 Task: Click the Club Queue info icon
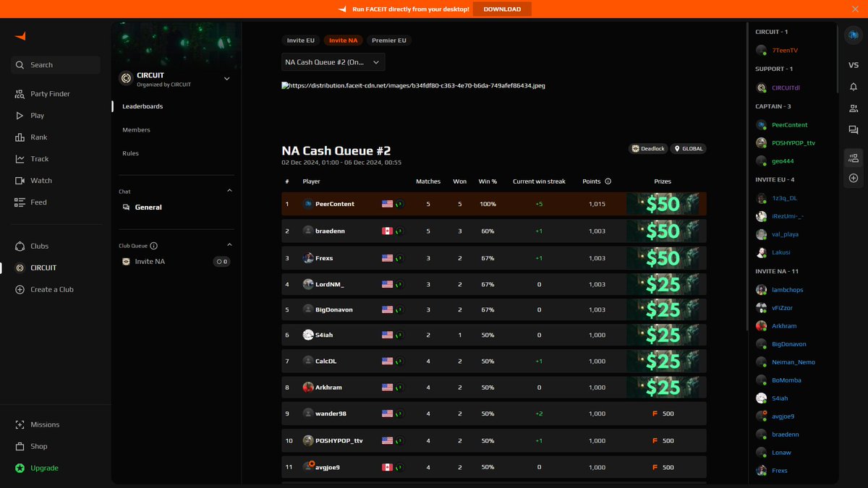tap(154, 246)
